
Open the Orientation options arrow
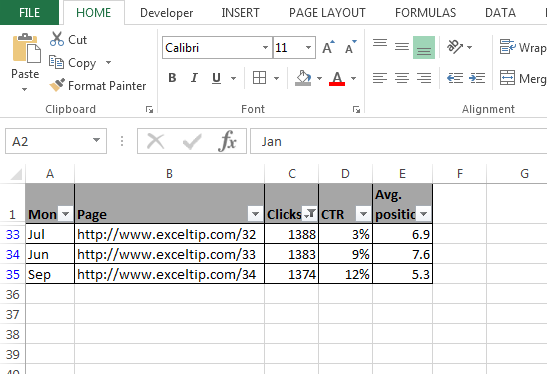470,47
